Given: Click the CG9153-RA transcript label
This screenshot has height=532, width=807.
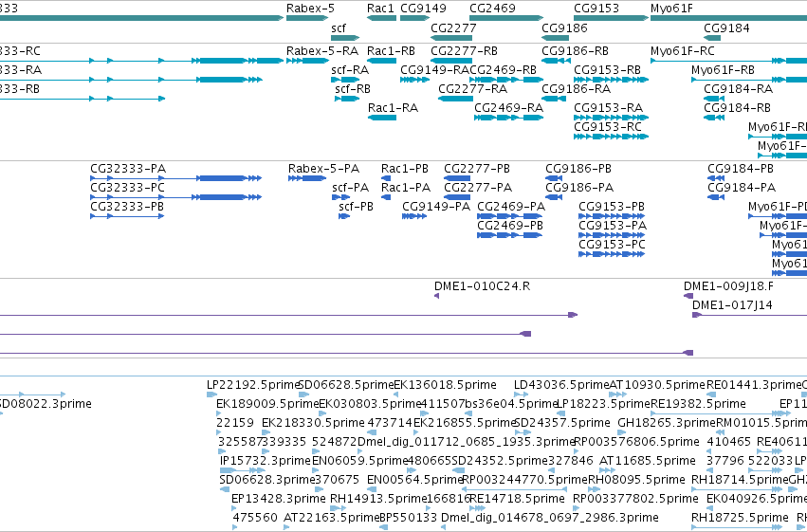Looking at the screenshot, I should (609, 108).
